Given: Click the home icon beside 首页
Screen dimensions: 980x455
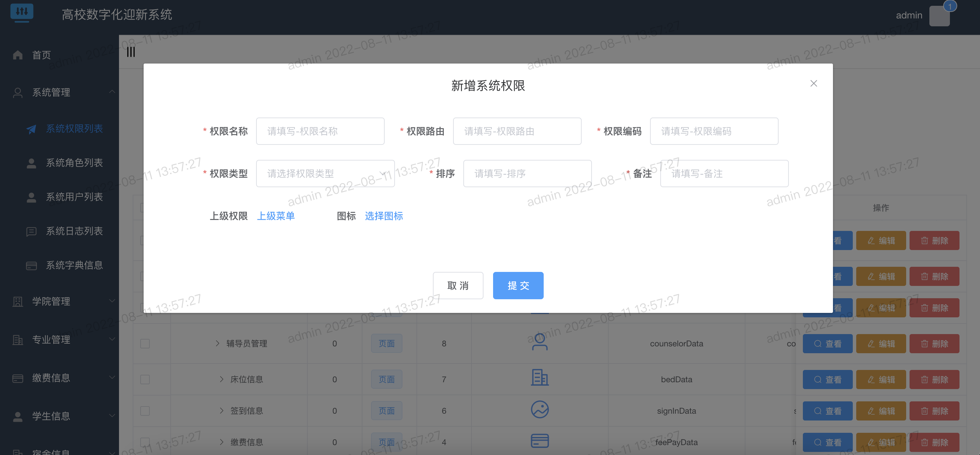Looking at the screenshot, I should (x=17, y=55).
